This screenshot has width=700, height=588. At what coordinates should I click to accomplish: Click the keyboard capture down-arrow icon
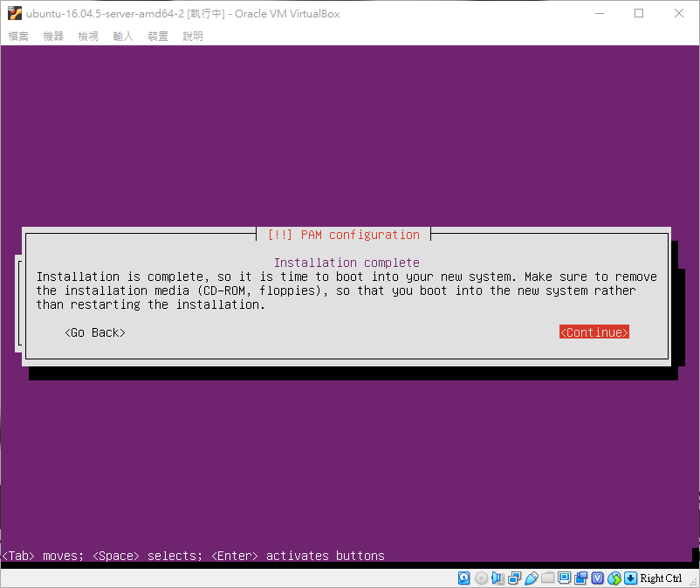click(x=630, y=578)
